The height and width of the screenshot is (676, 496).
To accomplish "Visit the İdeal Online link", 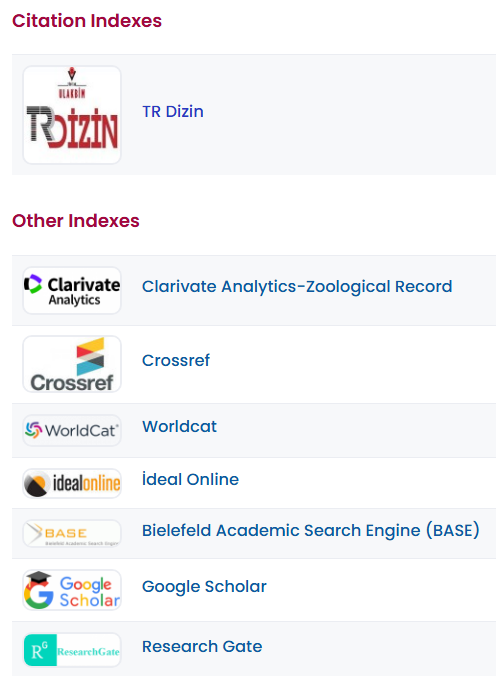I will 191,479.
